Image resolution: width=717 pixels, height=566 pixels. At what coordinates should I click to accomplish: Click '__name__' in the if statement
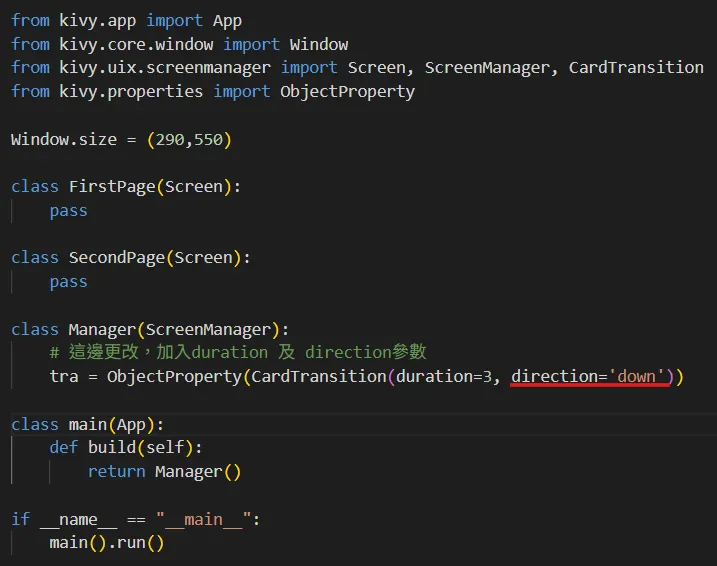tap(78, 519)
